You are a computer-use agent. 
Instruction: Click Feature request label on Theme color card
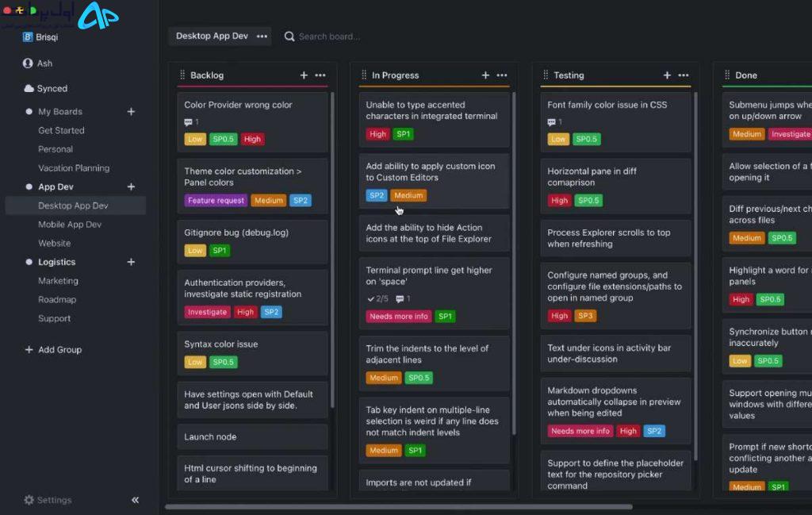(216, 201)
